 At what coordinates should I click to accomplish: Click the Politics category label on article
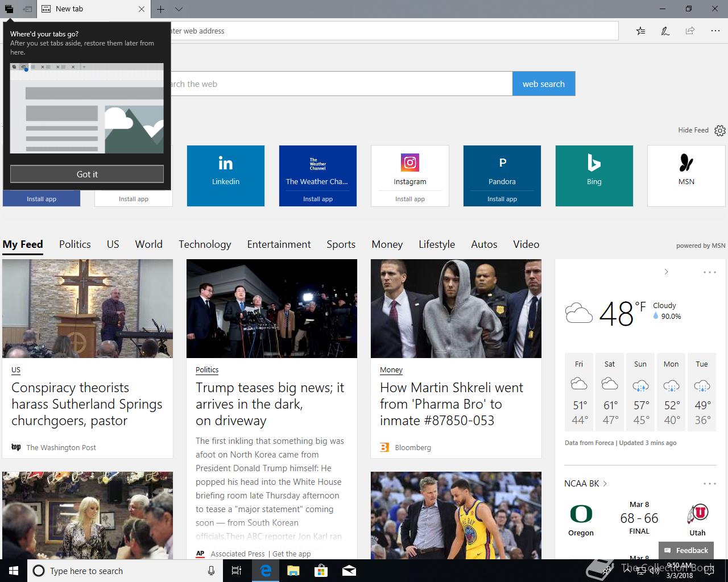pos(207,370)
